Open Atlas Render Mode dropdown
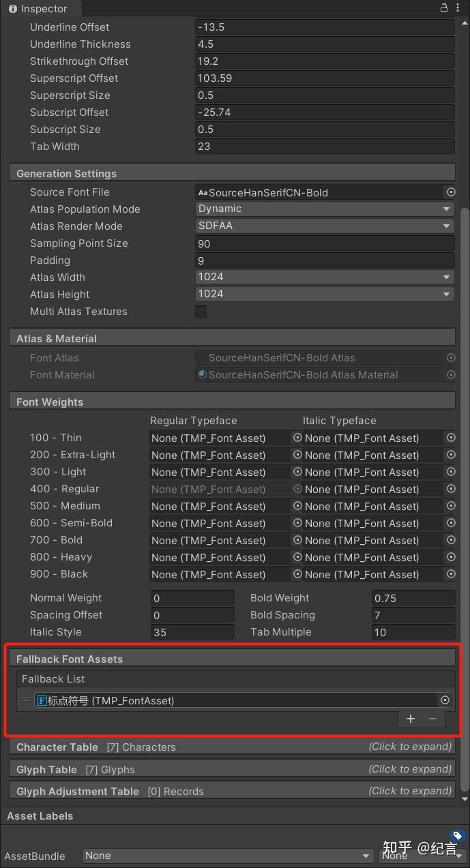Viewport: 470px width, 868px height. pyautogui.click(x=325, y=226)
